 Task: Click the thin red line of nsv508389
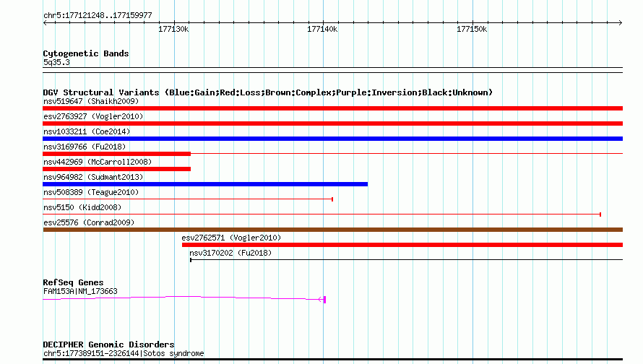click(x=188, y=199)
